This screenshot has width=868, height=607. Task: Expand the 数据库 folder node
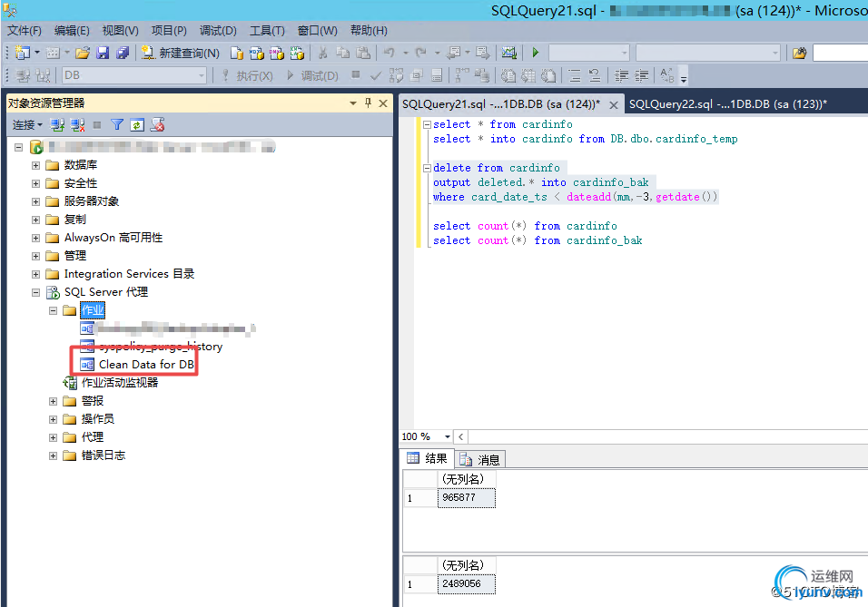coord(36,165)
